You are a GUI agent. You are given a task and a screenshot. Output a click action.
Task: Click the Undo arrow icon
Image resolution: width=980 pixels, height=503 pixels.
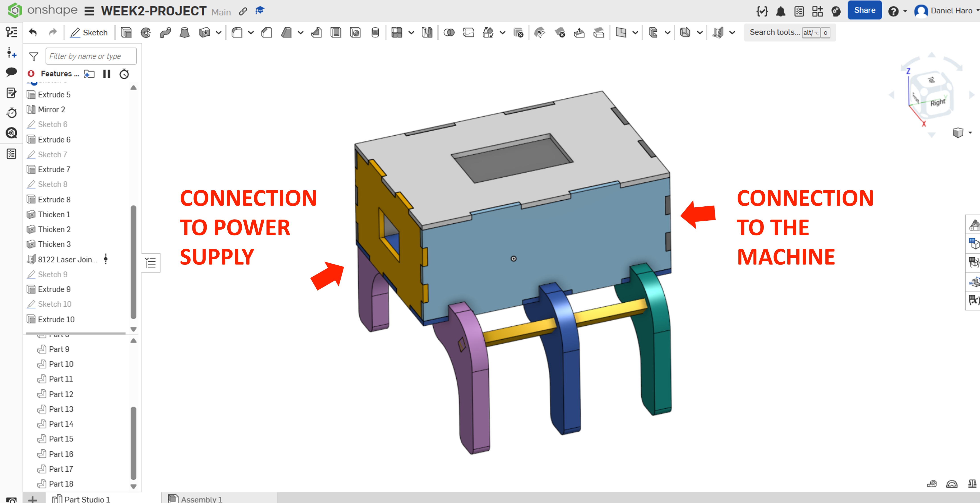tap(33, 33)
